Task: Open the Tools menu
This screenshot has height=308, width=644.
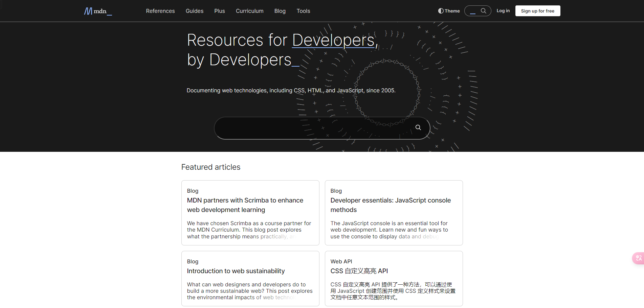Action: pos(303,11)
